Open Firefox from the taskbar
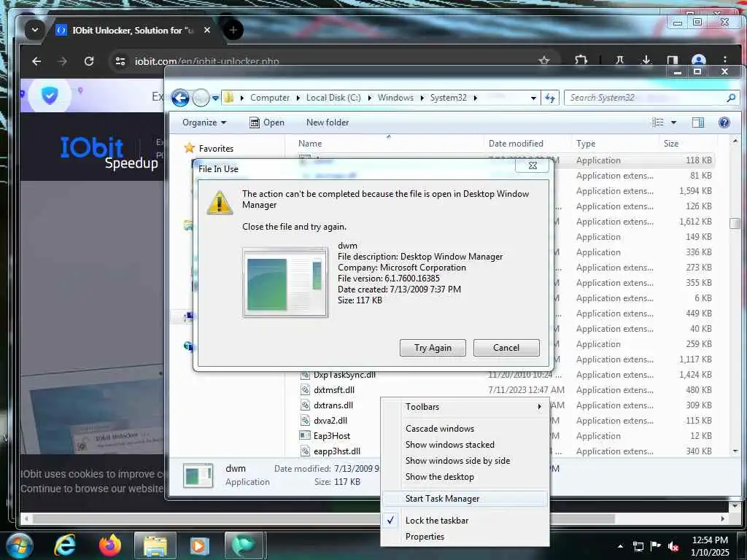This screenshot has width=747, height=560. pos(110,545)
